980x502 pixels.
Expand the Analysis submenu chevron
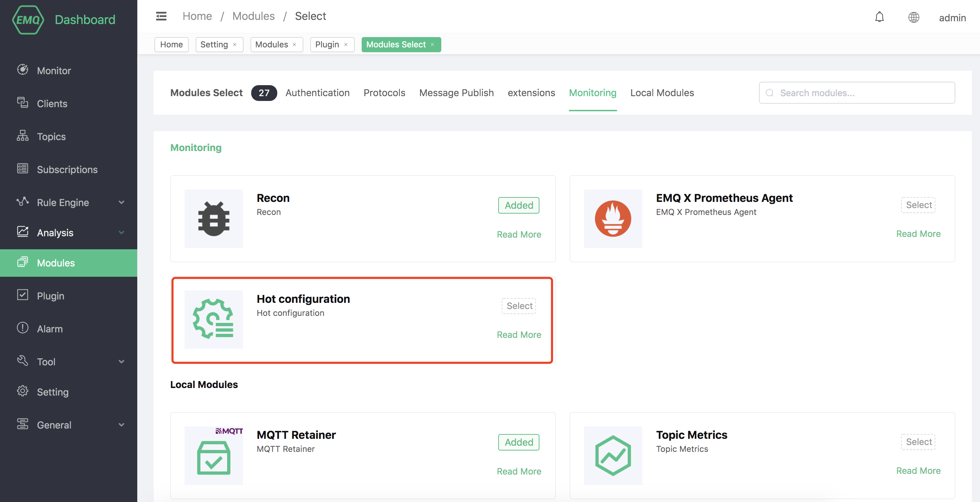121,232
